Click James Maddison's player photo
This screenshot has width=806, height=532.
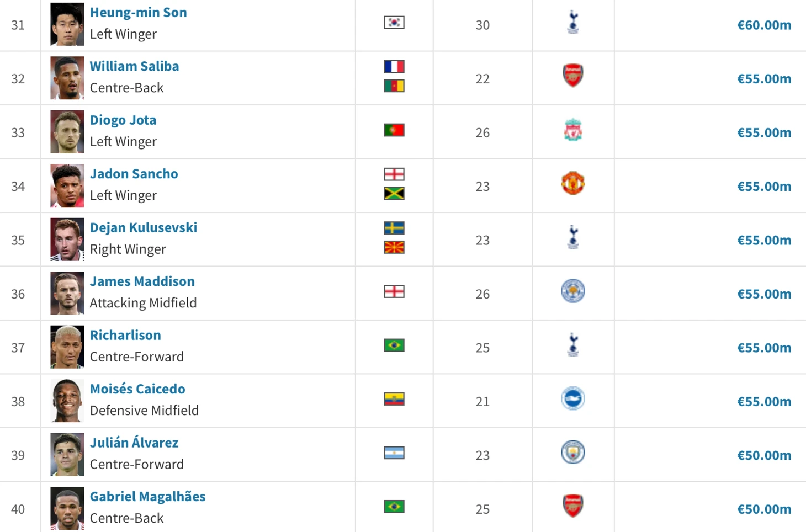pos(67,293)
